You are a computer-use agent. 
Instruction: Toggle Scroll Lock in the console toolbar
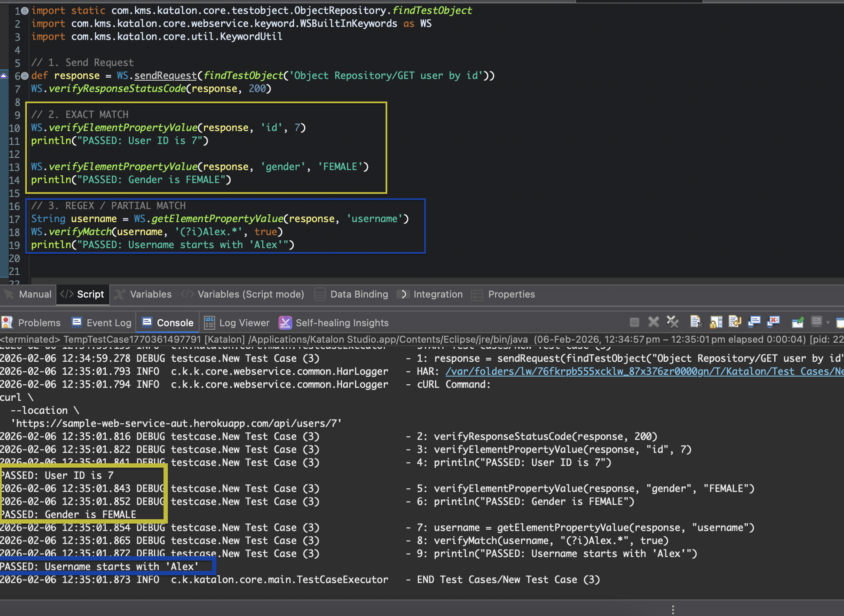point(716,322)
